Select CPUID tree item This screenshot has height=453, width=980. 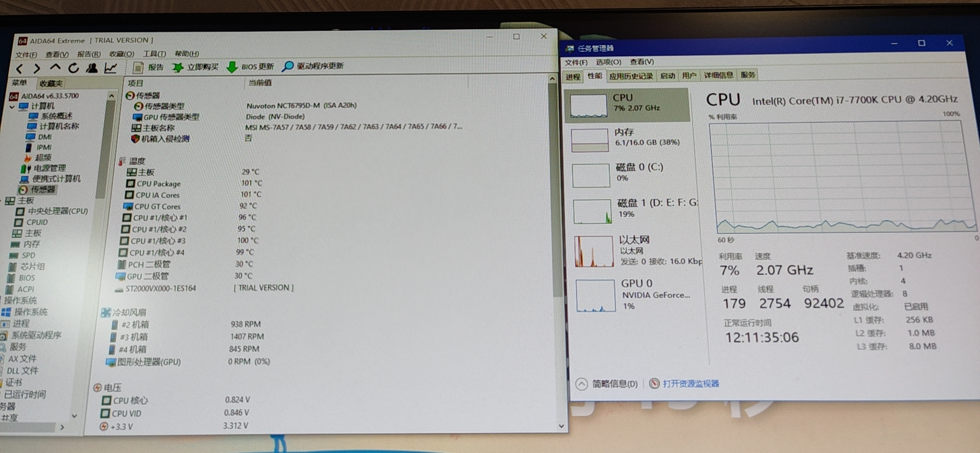(x=31, y=222)
